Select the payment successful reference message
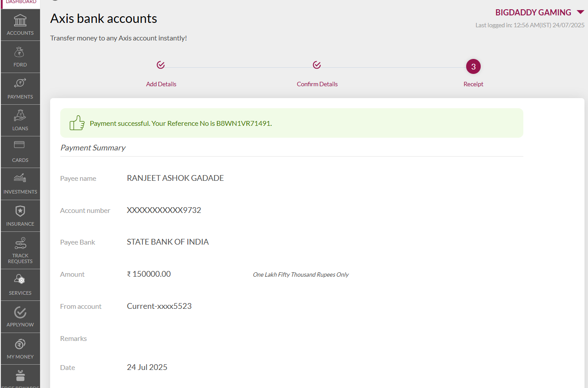The height and width of the screenshot is (388, 588). 181,124
